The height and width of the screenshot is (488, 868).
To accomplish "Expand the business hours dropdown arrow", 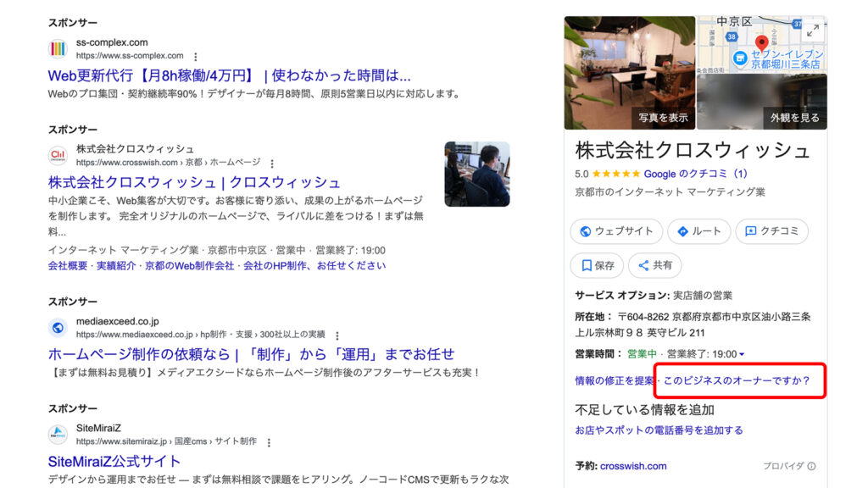I will coord(742,354).
